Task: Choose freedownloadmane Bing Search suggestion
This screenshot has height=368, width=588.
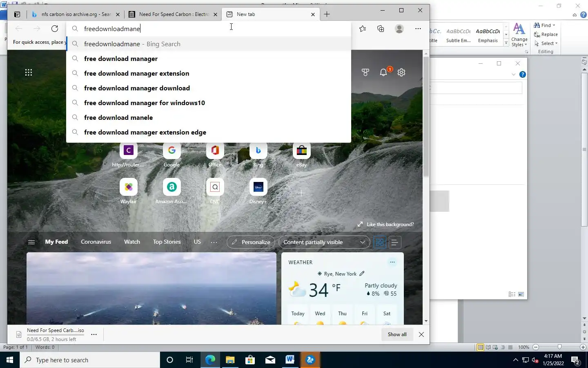Action: coord(209,44)
